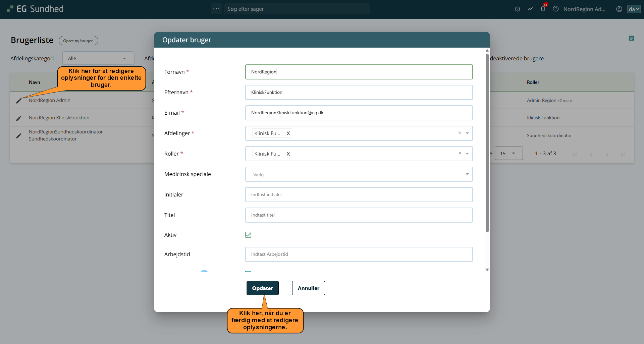Select the NordRegion KliniskFunktion row name
Viewport: 644px width, 344px height.
(x=59, y=118)
